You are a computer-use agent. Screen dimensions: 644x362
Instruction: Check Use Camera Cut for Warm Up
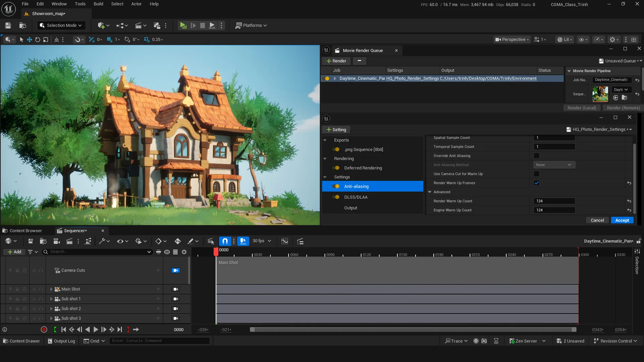[x=536, y=174]
